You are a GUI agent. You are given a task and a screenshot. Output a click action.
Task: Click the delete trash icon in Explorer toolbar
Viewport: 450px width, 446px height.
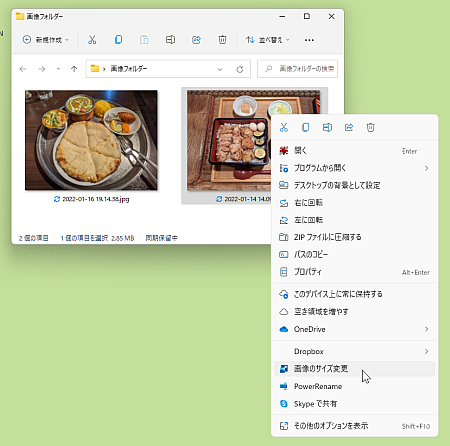click(222, 40)
